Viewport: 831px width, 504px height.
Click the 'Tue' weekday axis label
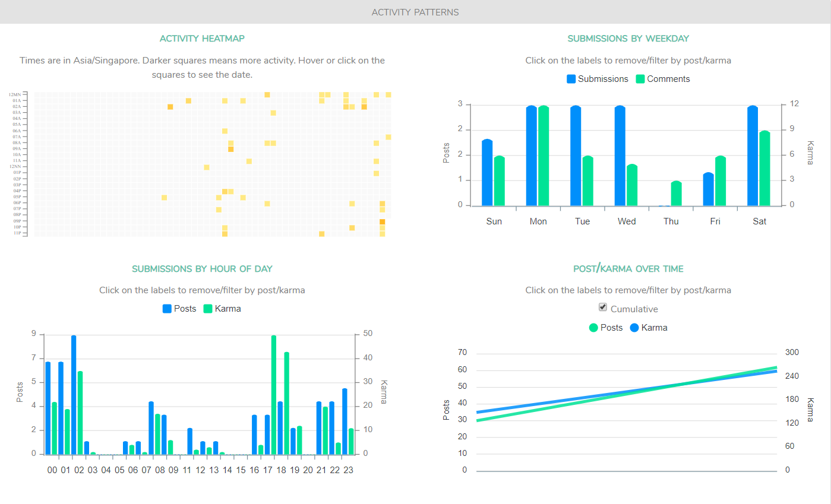(583, 221)
